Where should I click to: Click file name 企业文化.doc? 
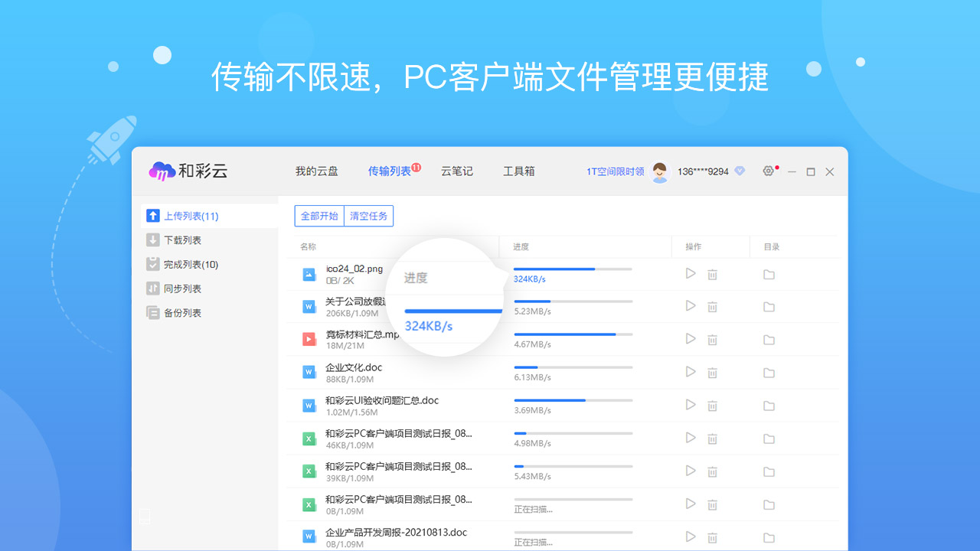point(354,367)
